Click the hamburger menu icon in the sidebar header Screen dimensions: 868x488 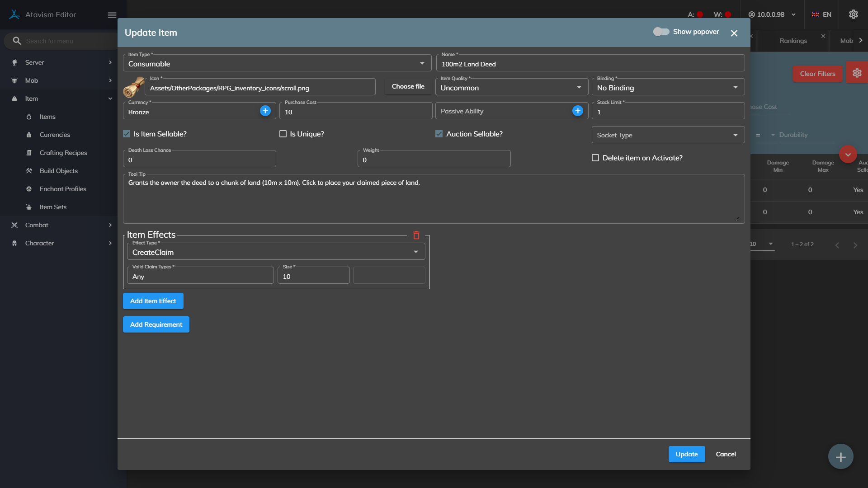point(112,15)
